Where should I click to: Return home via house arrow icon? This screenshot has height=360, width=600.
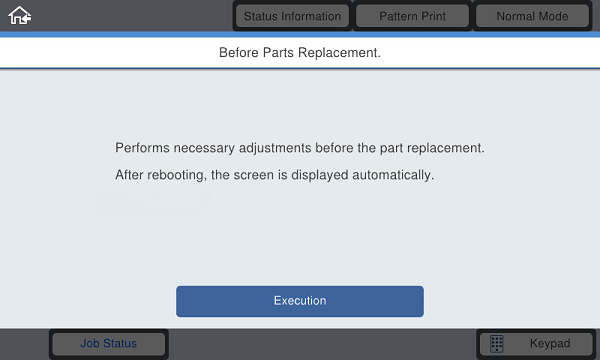(x=20, y=15)
